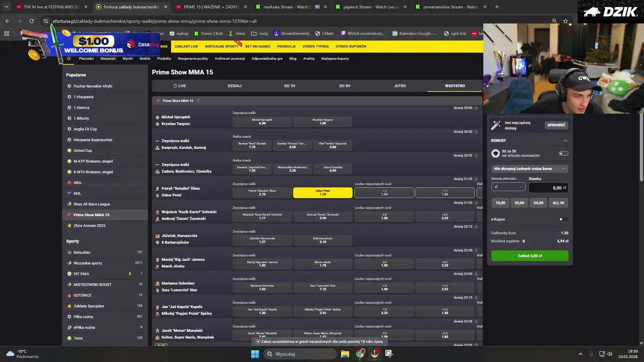Set stake with the 50,00 button

538,203
